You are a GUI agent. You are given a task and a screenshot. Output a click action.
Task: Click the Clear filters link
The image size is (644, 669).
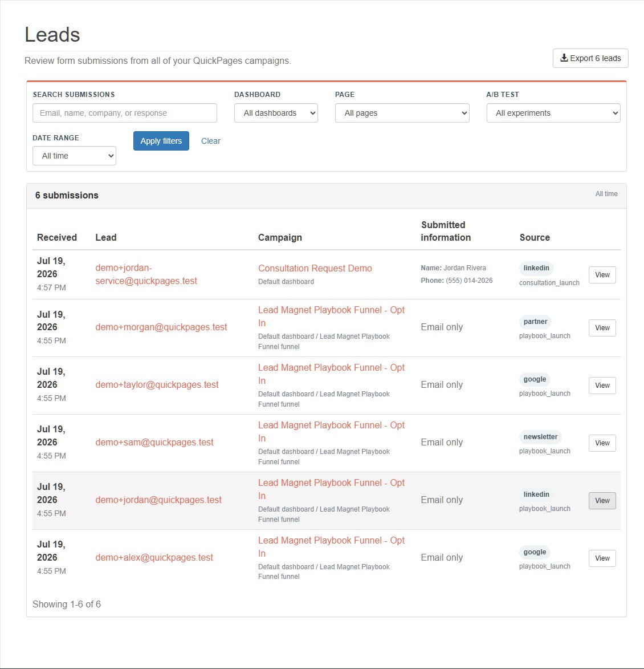210,141
